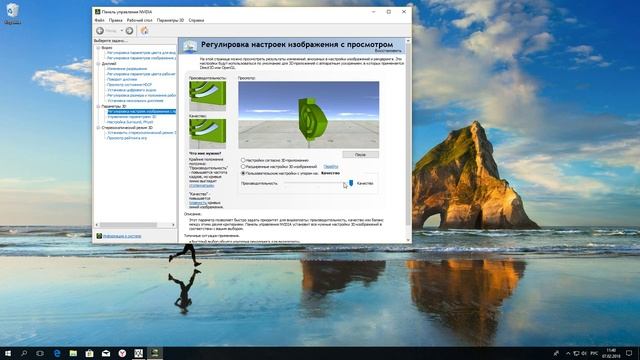This screenshot has height=360, width=640.
Task: Open 'Просмотр состояния HDCP' tree item
Action: pyautogui.click(x=129, y=85)
